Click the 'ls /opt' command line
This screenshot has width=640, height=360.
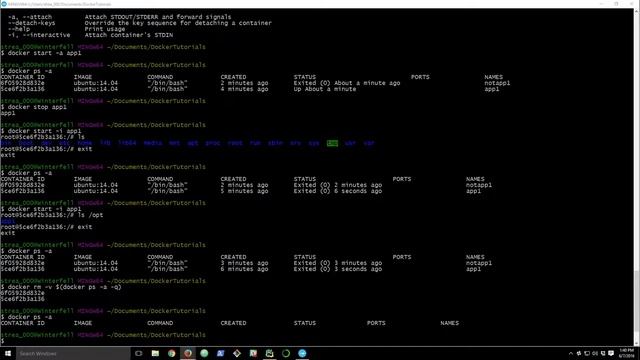pos(52,215)
